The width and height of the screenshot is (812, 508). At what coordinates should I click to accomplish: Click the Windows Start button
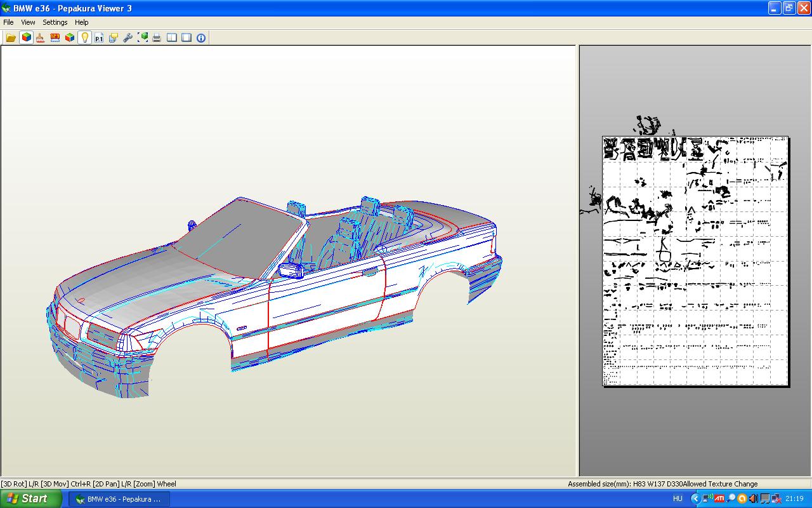[x=30, y=499]
